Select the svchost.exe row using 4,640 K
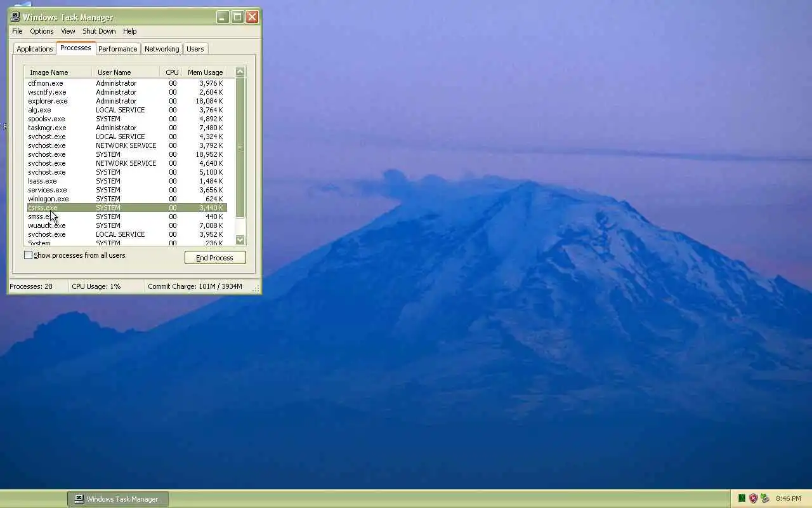Image resolution: width=812 pixels, height=508 pixels. (126, 163)
